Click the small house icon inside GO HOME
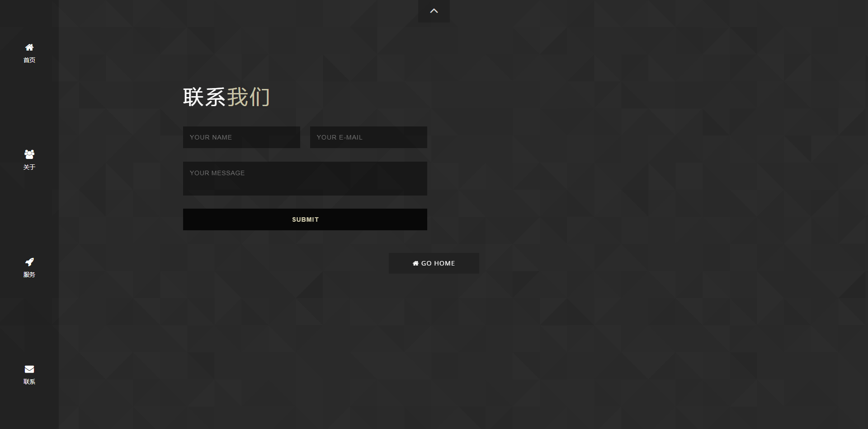This screenshot has height=429, width=868. [x=415, y=263]
